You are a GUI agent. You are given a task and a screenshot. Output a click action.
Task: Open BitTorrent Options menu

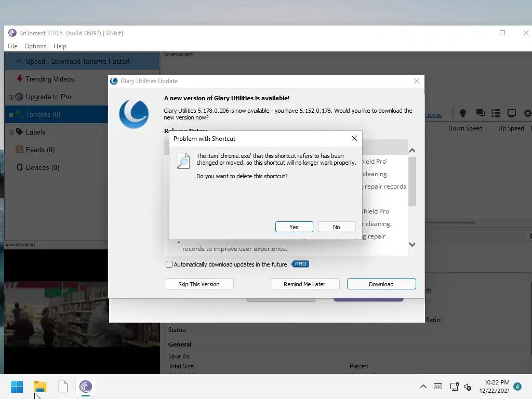click(x=35, y=46)
